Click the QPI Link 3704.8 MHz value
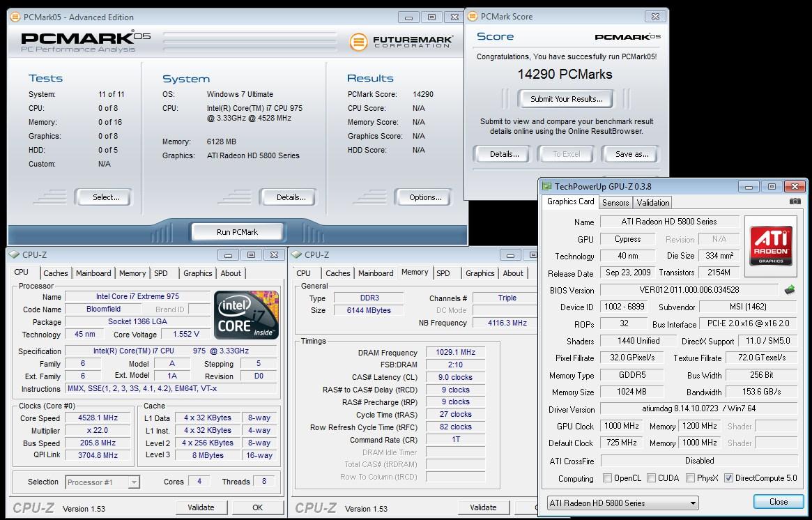 click(98, 455)
